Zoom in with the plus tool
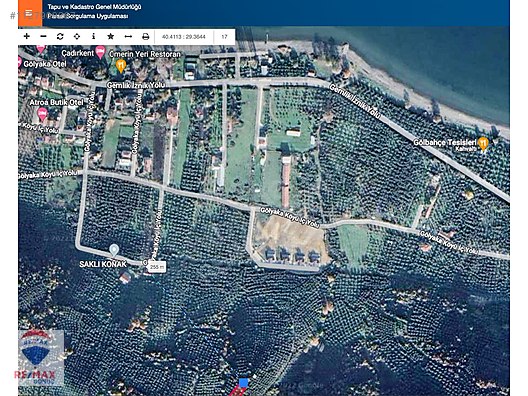Screen dimensions: 528x396 pos(27,36)
